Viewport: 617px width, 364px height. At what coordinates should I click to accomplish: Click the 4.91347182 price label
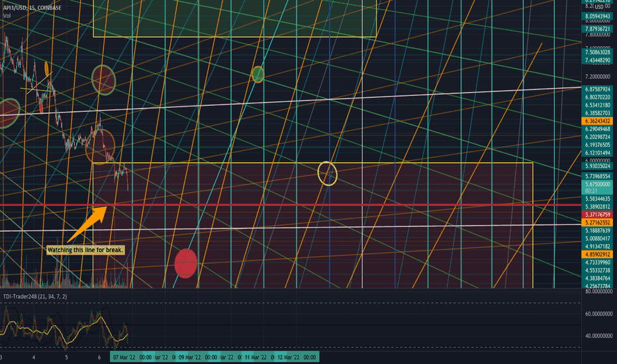(x=597, y=247)
